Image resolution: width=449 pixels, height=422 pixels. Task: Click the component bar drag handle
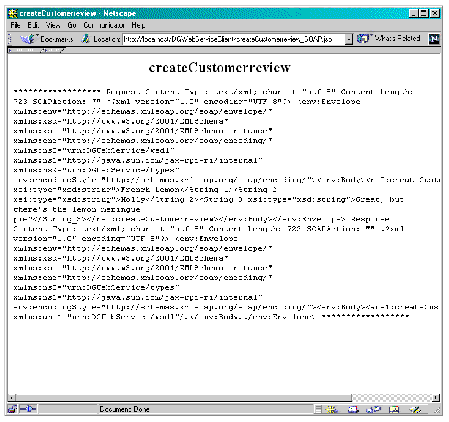(x=318, y=409)
